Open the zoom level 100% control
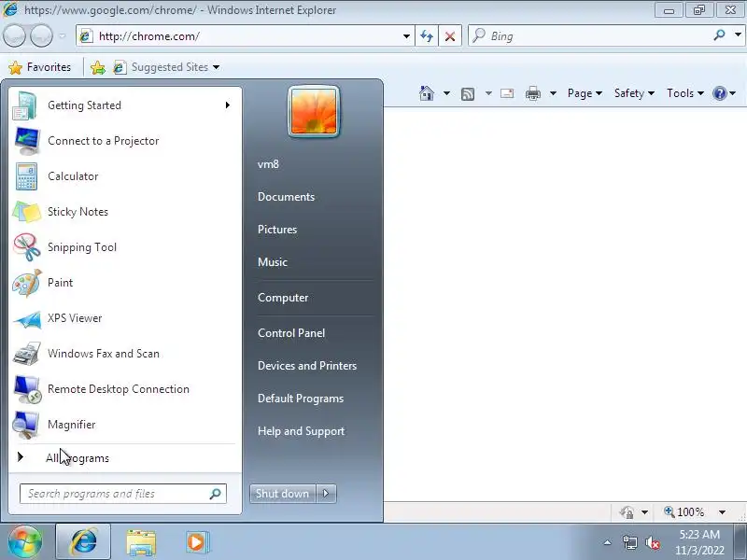This screenshot has height=560, width=747. 684,511
